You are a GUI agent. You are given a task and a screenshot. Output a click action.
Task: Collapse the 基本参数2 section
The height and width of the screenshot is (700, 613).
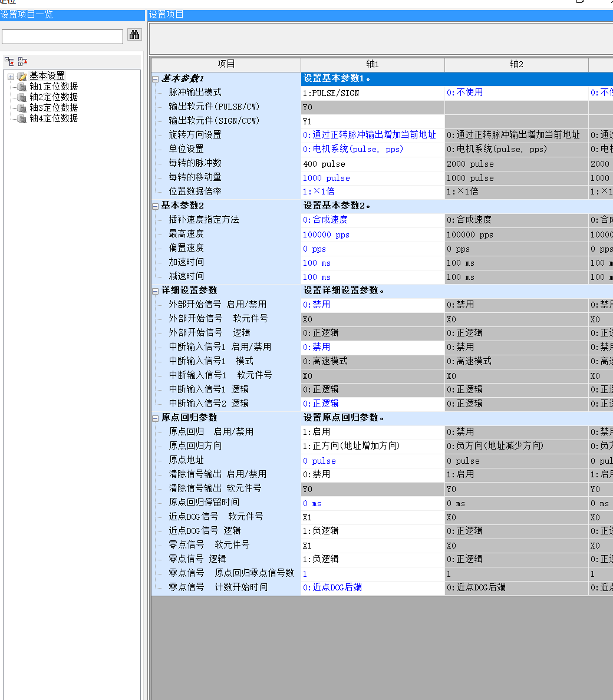[x=156, y=206]
